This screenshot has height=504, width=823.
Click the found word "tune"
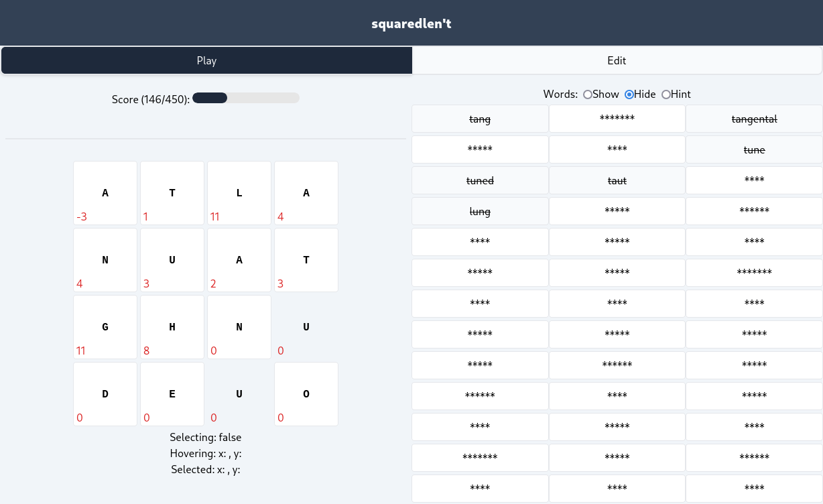[x=754, y=150]
